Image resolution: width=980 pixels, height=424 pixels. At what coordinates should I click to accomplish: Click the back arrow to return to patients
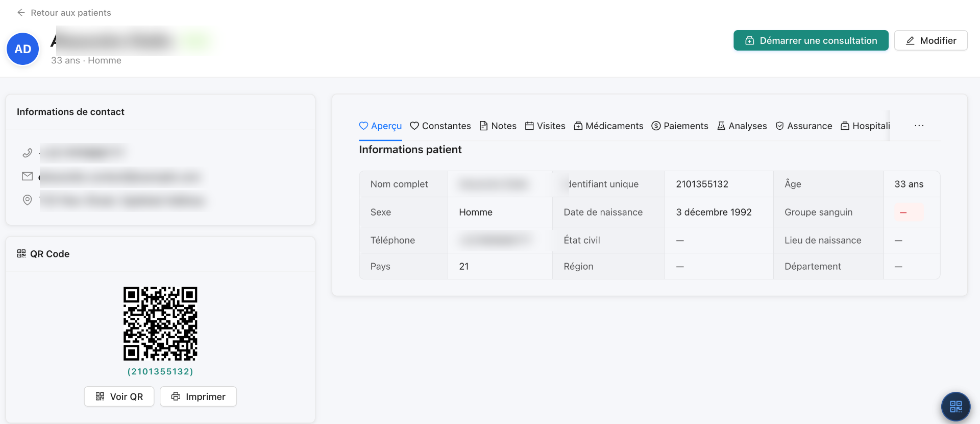(21, 12)
